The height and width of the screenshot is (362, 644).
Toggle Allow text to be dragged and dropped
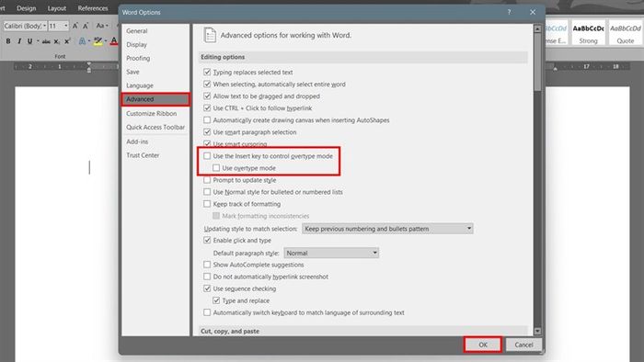point(207,96)
